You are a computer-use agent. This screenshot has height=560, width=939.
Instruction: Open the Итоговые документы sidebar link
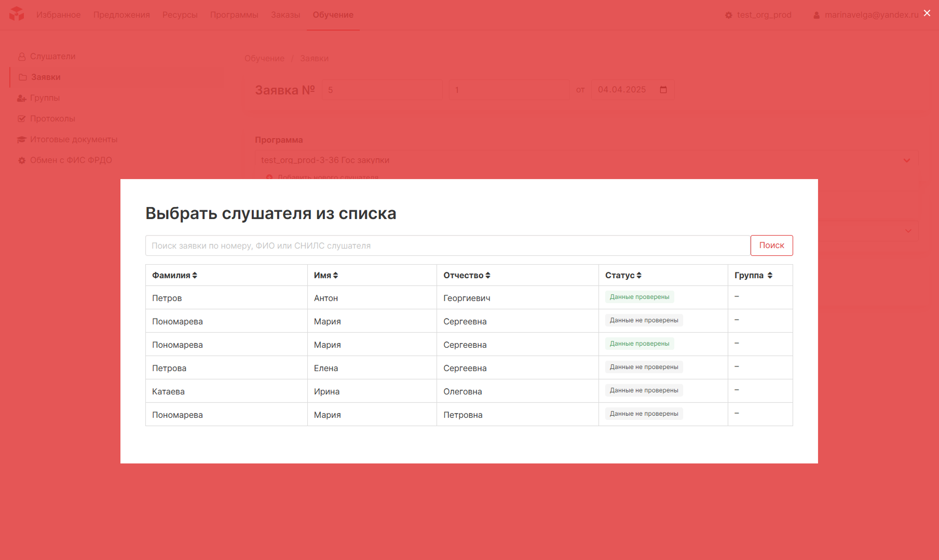74,140
